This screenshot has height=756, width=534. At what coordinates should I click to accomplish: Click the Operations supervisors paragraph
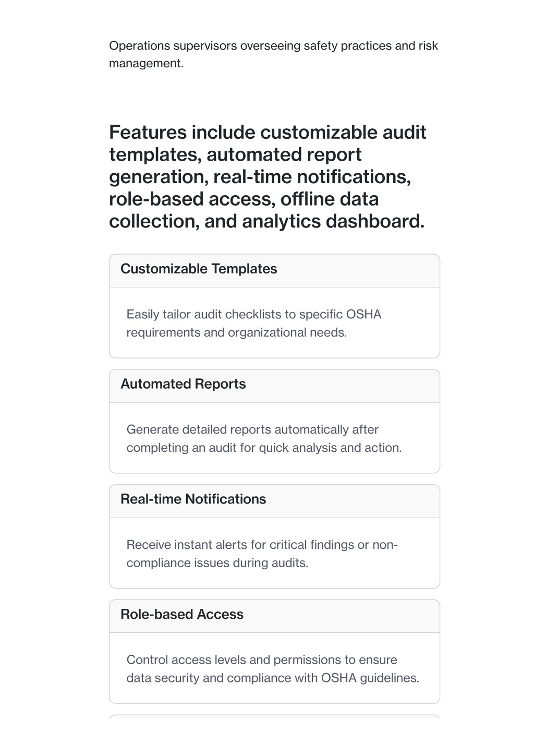273,54
